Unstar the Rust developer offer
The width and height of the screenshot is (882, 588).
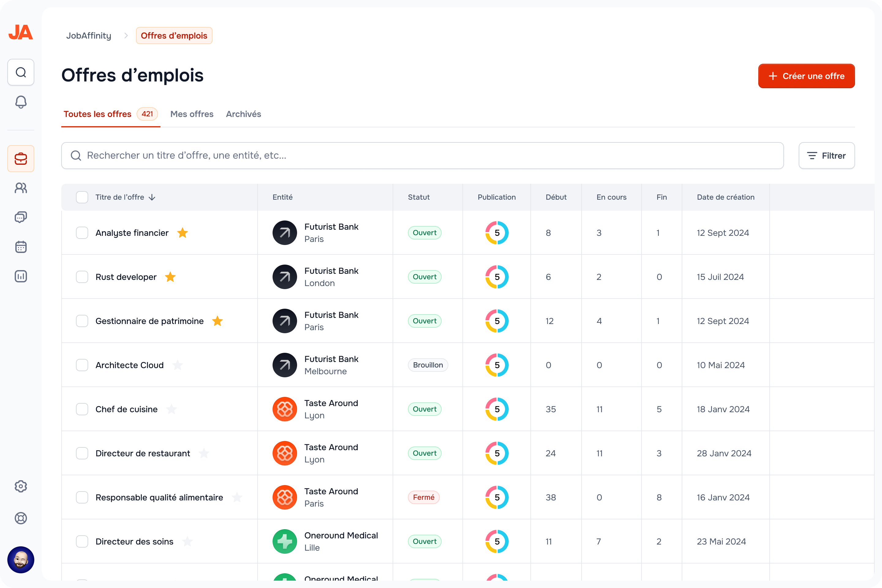pyautogui.click(x=170, y=277)
